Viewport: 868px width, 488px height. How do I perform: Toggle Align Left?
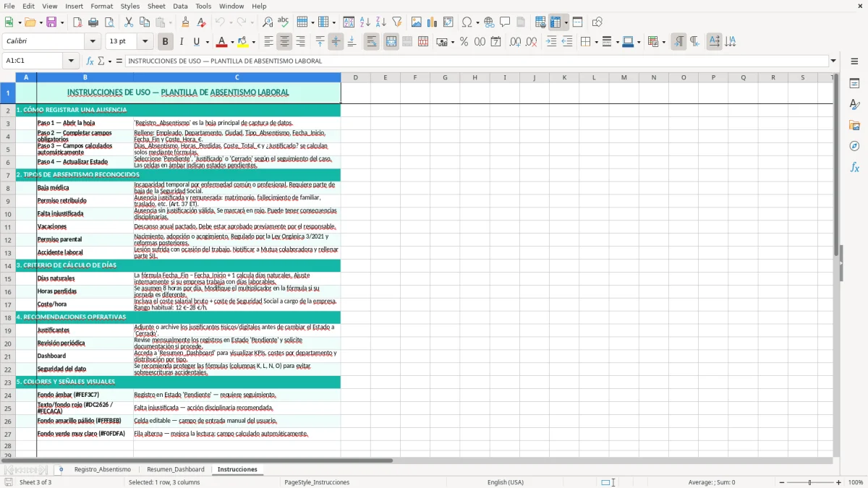tap(268, 42)
